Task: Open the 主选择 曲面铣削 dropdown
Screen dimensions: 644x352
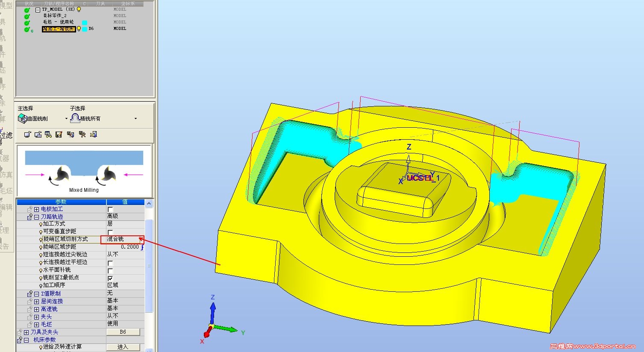Action: click(x=66, y=119)
